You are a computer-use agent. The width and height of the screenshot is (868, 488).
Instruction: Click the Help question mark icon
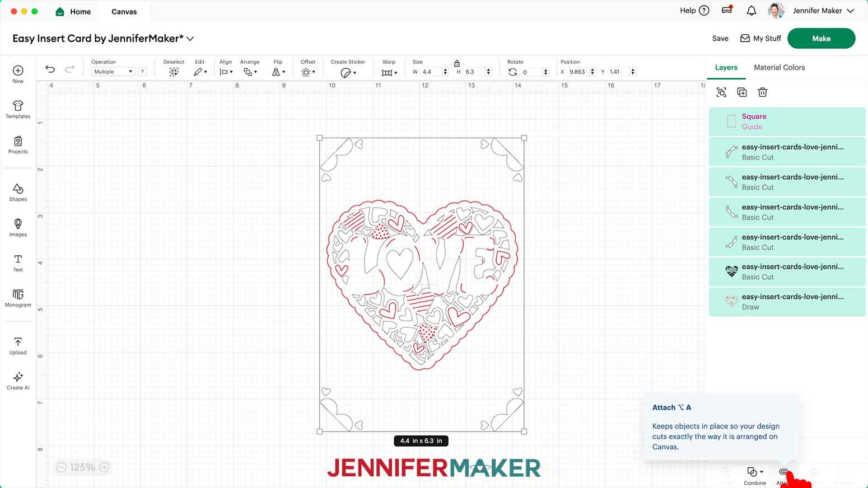[704, 11]
